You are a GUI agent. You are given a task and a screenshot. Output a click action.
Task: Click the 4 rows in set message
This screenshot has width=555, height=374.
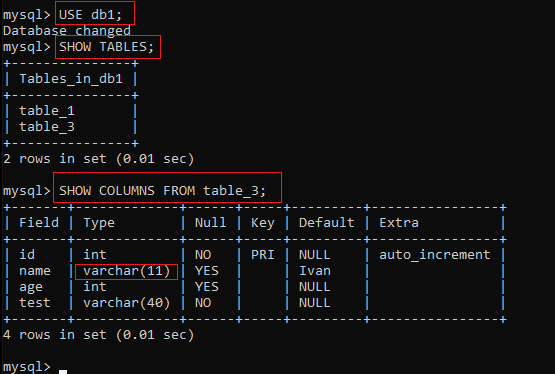98,335
